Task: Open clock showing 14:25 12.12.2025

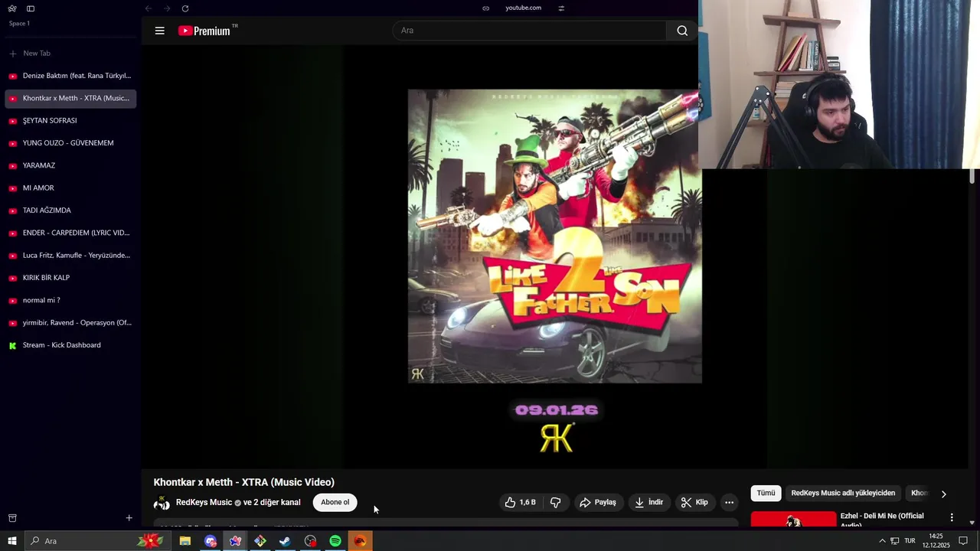Action: tap(936, 541)
